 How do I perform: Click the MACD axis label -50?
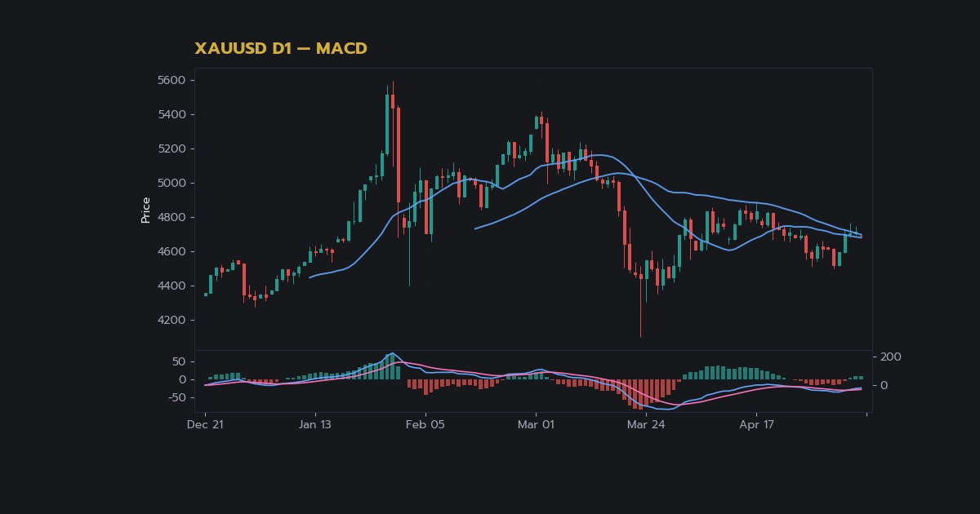pos(176,397)
